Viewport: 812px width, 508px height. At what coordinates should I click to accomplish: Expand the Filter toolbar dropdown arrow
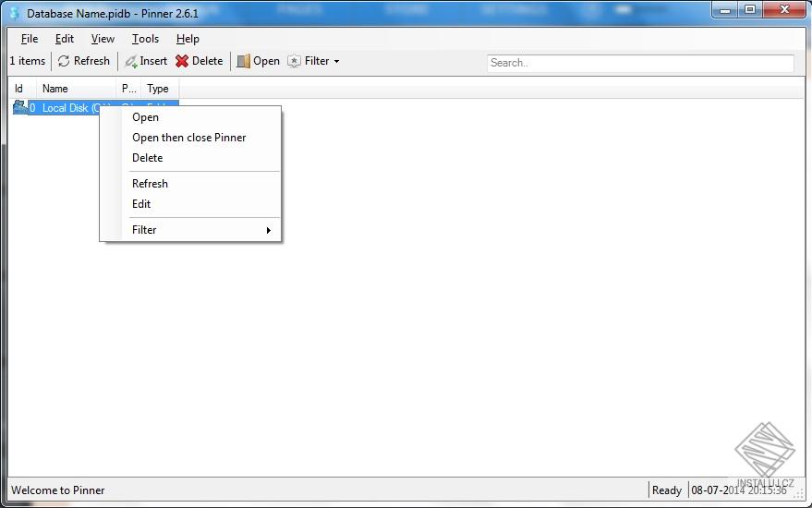[336, 62]
